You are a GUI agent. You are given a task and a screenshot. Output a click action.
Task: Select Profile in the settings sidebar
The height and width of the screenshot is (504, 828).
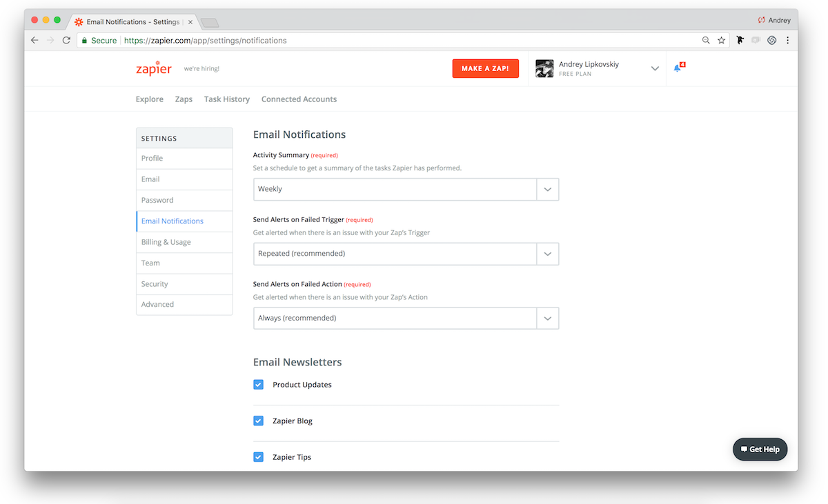coord(184,159)
